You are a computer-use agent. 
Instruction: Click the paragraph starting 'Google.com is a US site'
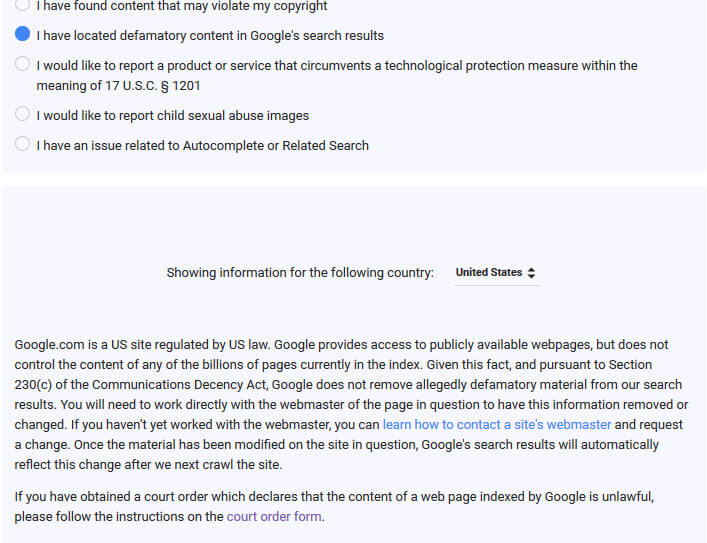[351, 405]
